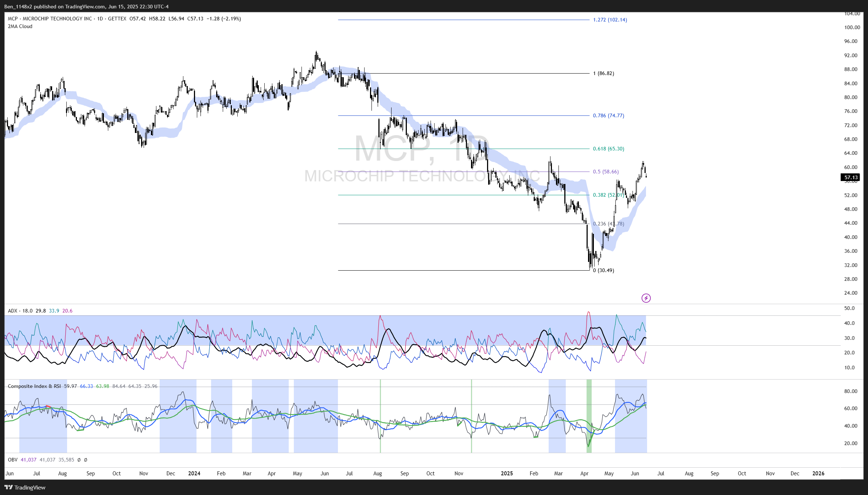Open Composite Index & RSI indicator legend

(34, 386)
